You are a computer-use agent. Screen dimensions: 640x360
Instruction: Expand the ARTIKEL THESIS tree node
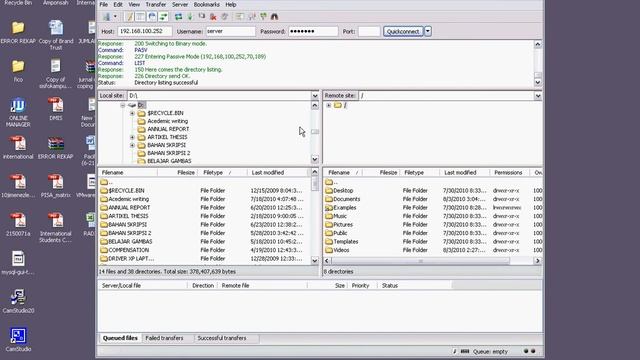(132, 137)
